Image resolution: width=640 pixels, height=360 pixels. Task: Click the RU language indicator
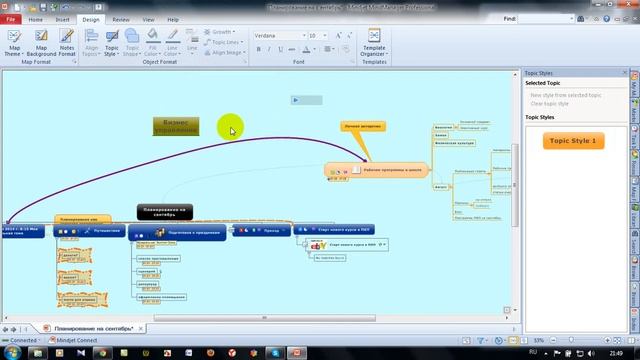533,352
